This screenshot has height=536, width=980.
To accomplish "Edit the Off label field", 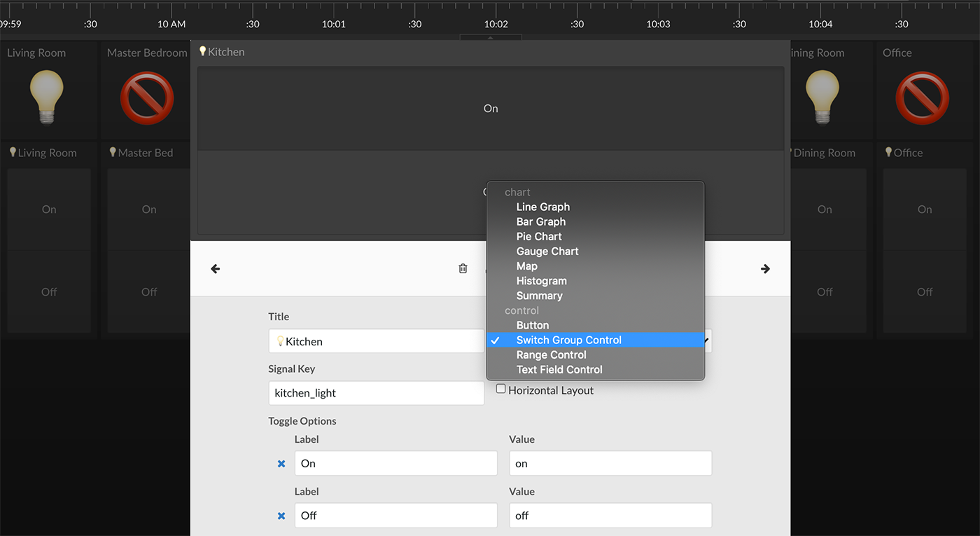I will pyautogui.click(x=395, y=515).
